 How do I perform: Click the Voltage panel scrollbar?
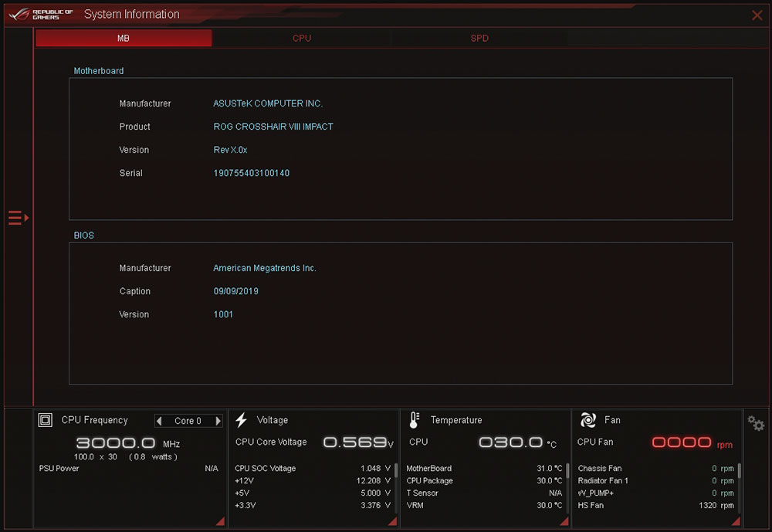pyautogui.click(x=396, y=471)
